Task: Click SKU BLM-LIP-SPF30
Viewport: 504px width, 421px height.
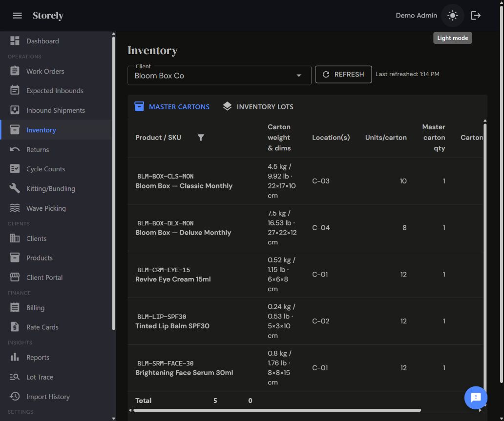Action: [162, 317]
